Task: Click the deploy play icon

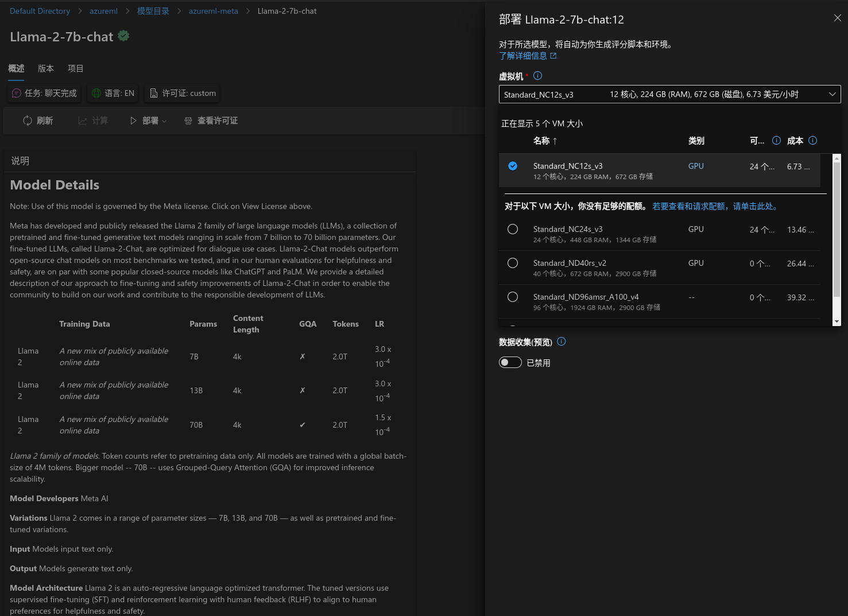Action: click(x=133, y=121)
